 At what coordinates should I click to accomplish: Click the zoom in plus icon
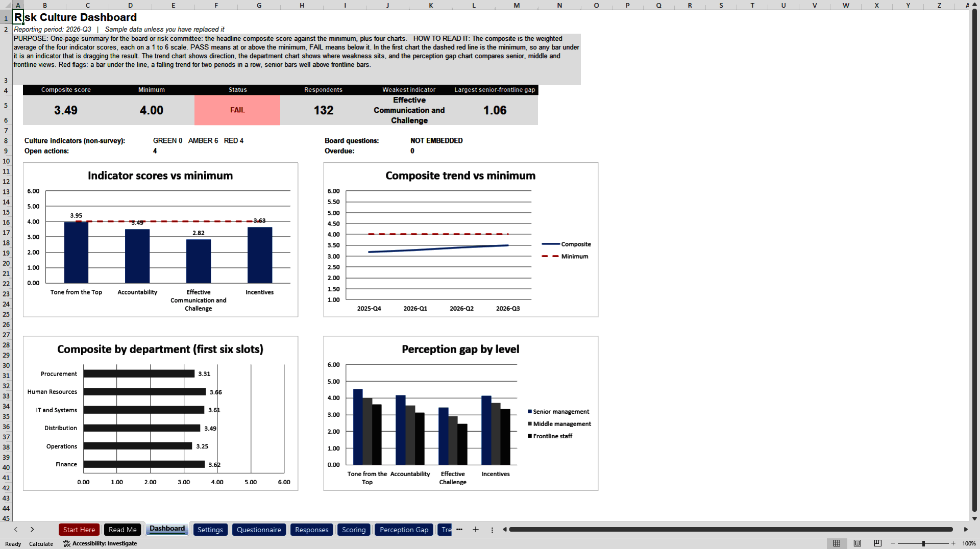[x=953, y=543]
